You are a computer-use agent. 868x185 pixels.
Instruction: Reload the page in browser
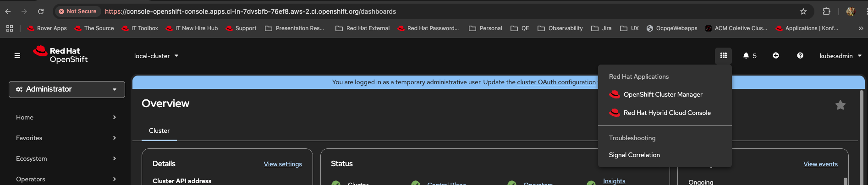tap(41, 11)
